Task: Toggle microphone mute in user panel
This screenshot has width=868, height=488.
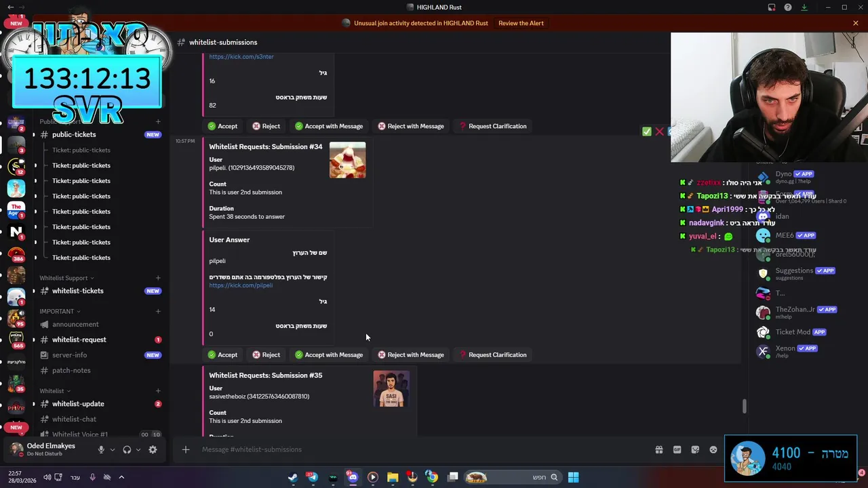Action: pyautogui.click(x=101, y=449)
